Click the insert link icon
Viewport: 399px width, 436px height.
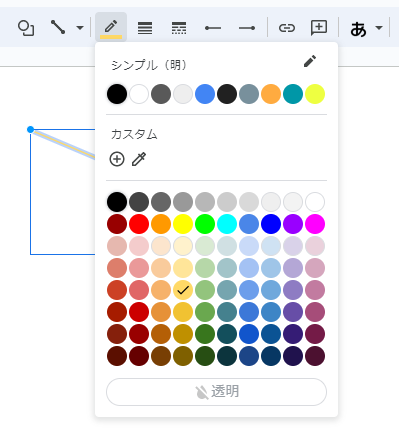[287, 28]
